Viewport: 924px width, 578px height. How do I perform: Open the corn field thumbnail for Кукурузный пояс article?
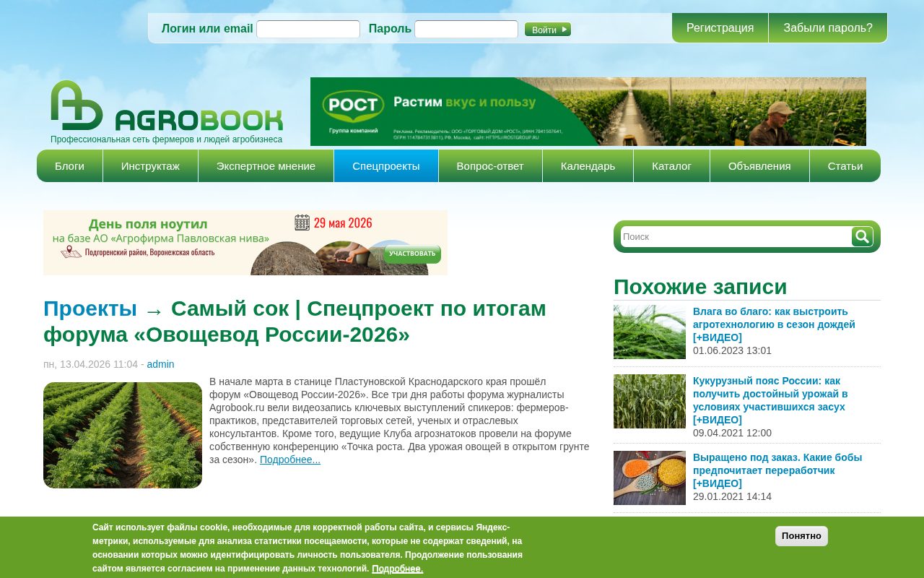649,401
